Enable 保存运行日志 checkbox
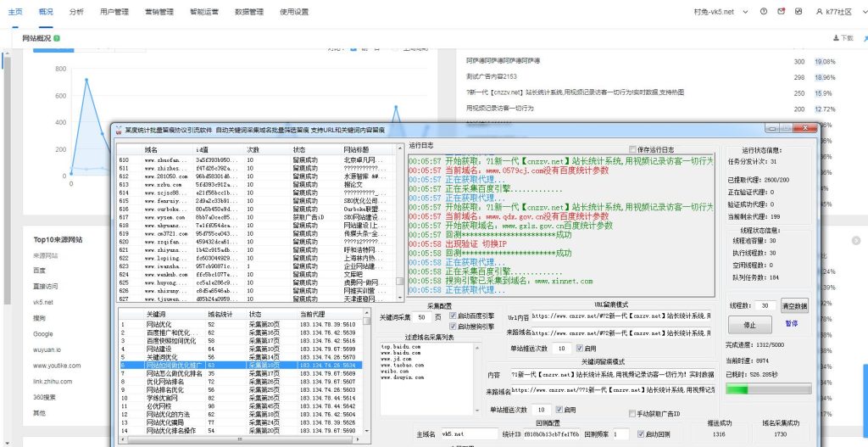The image size is (868, 447). (x=631, y=149)
